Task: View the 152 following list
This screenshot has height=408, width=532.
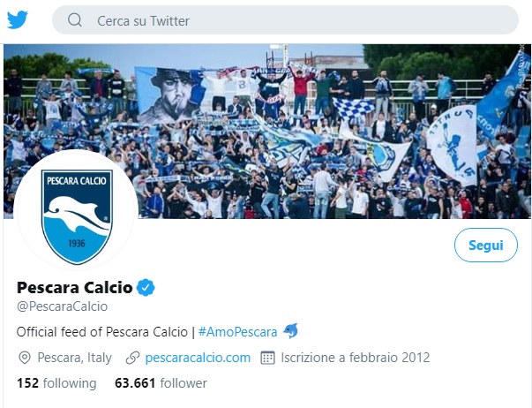Action: pos(56,383)
